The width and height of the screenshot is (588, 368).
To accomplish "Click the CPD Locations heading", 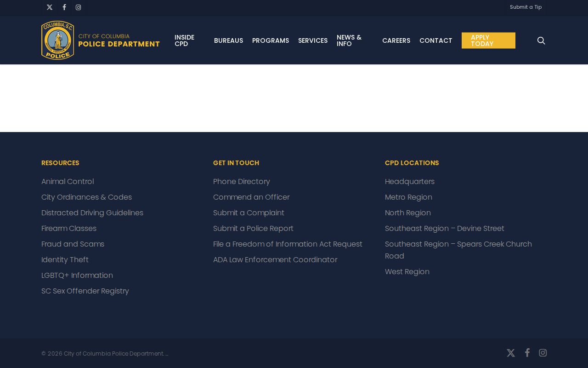I will pos(412,163).
